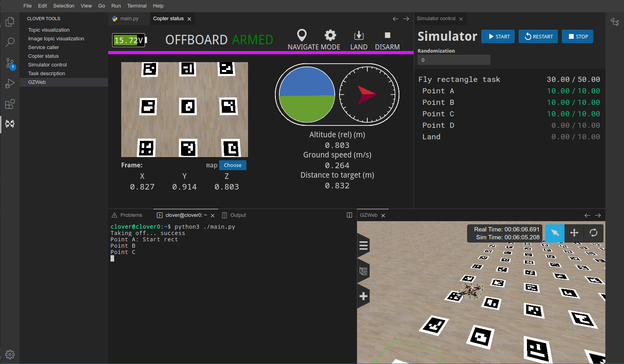Toggle the GZWeb arrow select mode
Screen dimensions: 624x364
[x=555, y=233]
